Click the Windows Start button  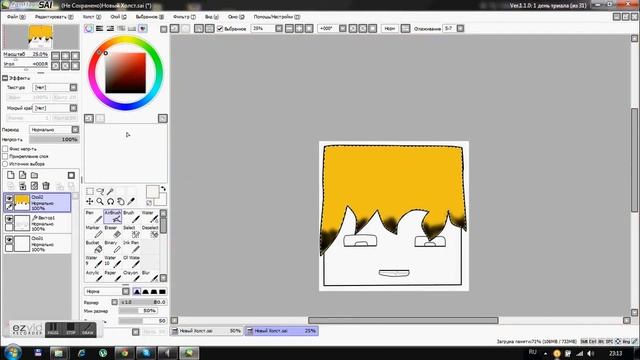(13, 352)
